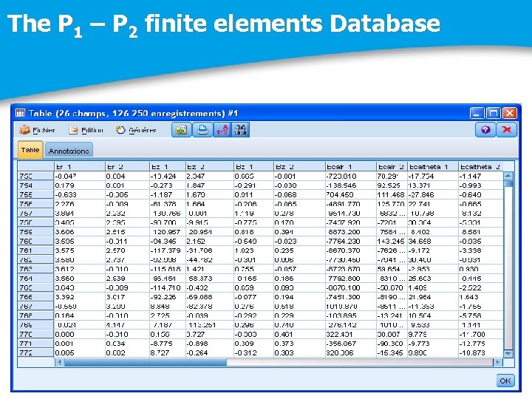Minimize the Table window

477,113
